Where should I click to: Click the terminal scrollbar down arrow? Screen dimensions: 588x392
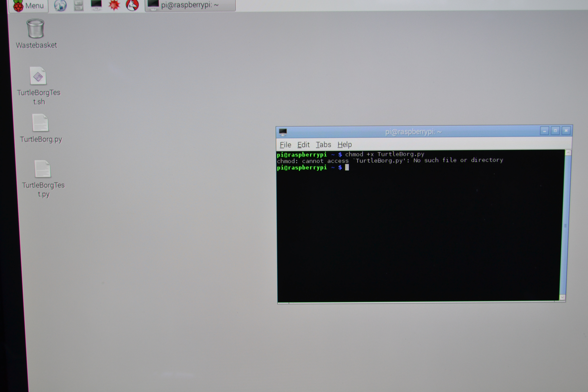[x=562, y=297]
